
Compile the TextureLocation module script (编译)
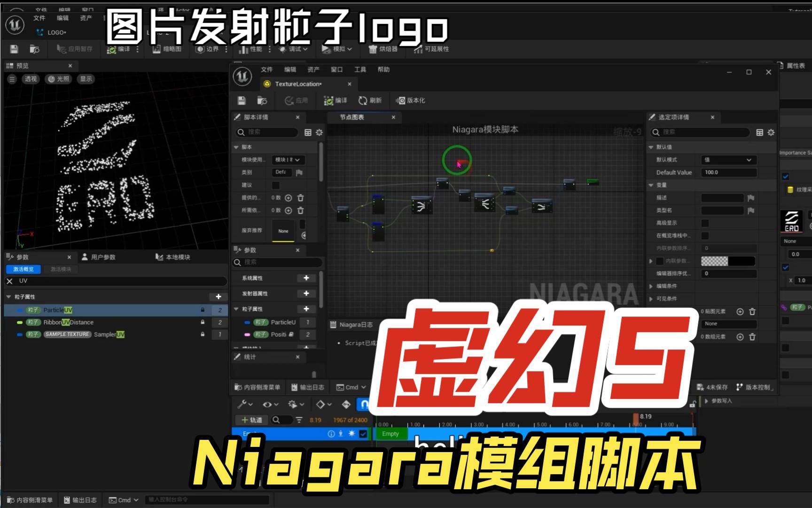pos(336,100)
